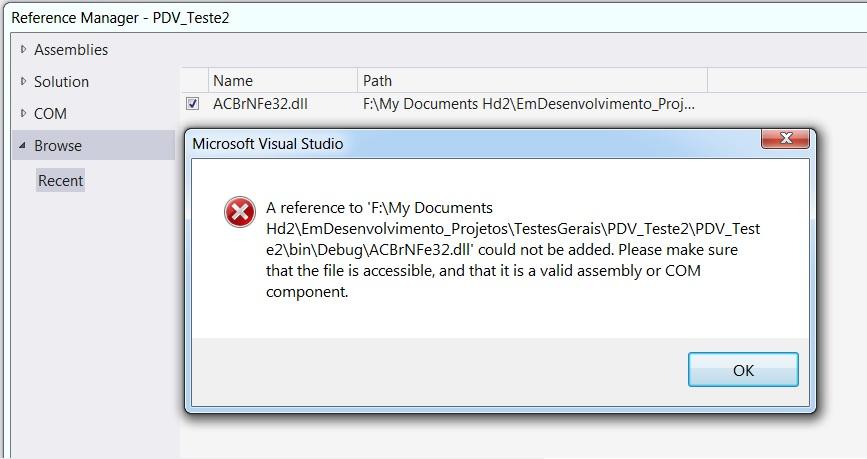
Task: Open the Recent item under Browse
Action: [60, 180]
